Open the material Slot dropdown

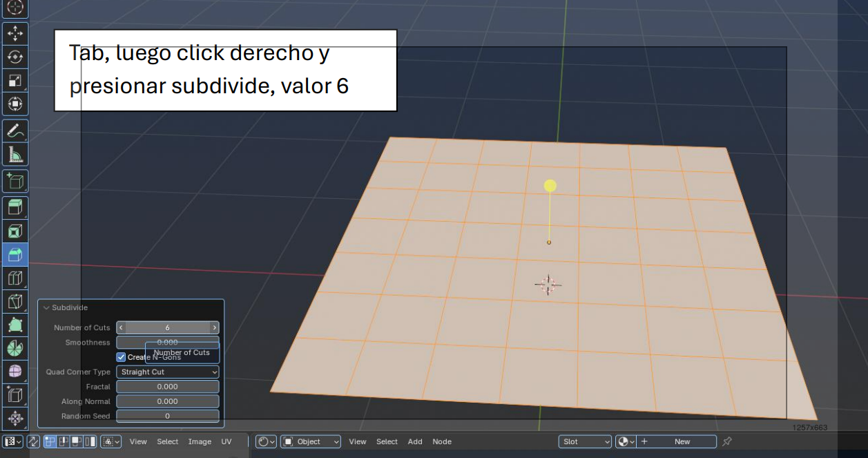tap(585, 441)
